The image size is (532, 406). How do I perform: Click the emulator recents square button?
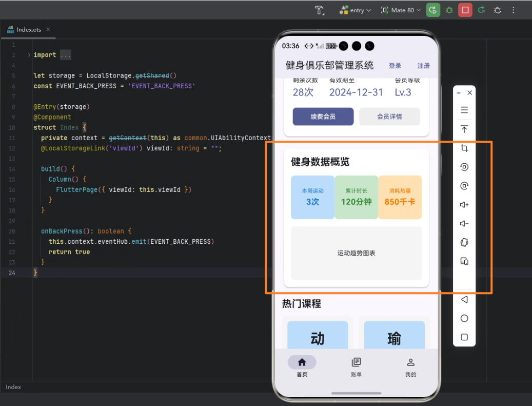point(464,337)
